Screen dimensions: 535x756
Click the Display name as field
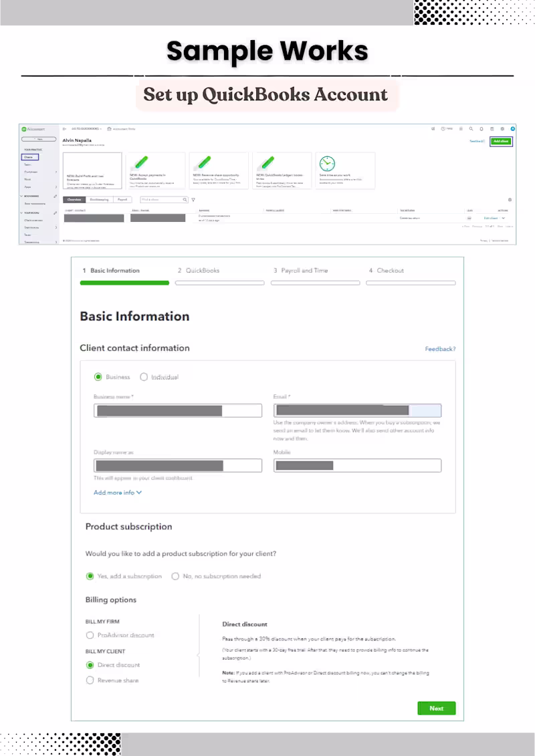click(178, 465)
